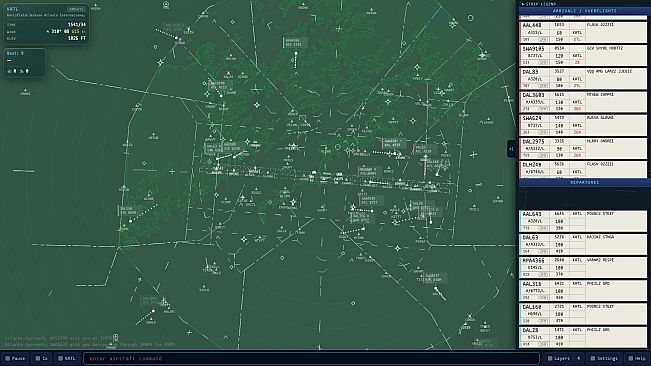Click the AAL643 departure route text
Screen dimensions: 651x366
(600, 214)
